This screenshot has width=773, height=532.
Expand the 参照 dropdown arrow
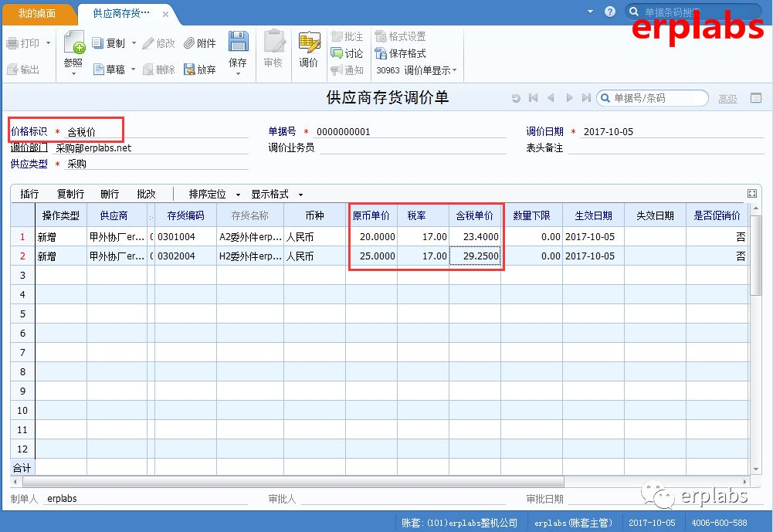coord(73,73)
